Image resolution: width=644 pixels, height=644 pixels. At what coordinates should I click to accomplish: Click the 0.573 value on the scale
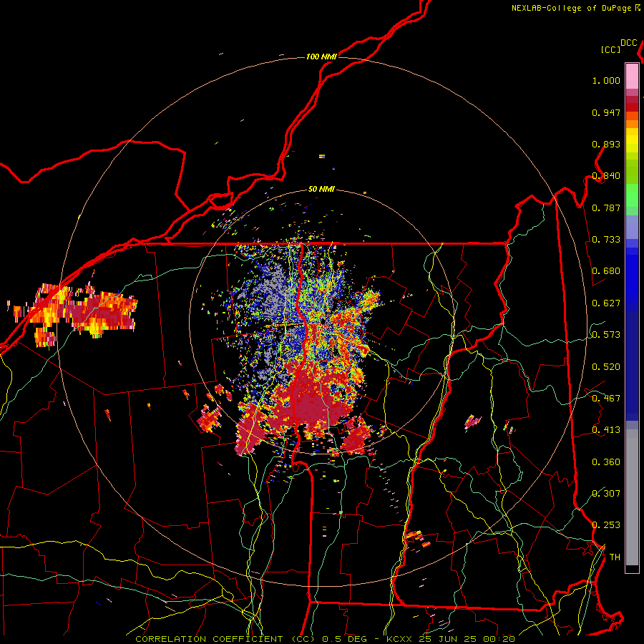point(606,335)
